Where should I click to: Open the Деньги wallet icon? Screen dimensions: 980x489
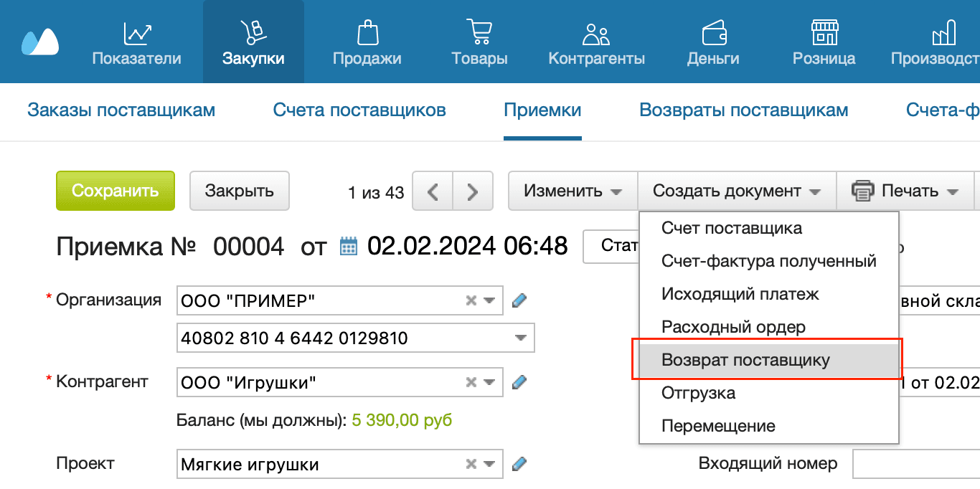point(712,32)
